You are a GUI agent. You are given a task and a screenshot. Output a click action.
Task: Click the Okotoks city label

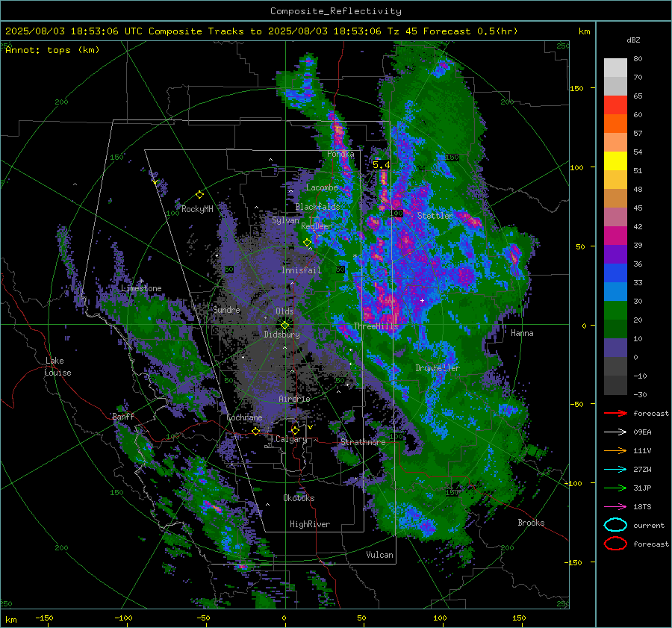tap(299, 498)
